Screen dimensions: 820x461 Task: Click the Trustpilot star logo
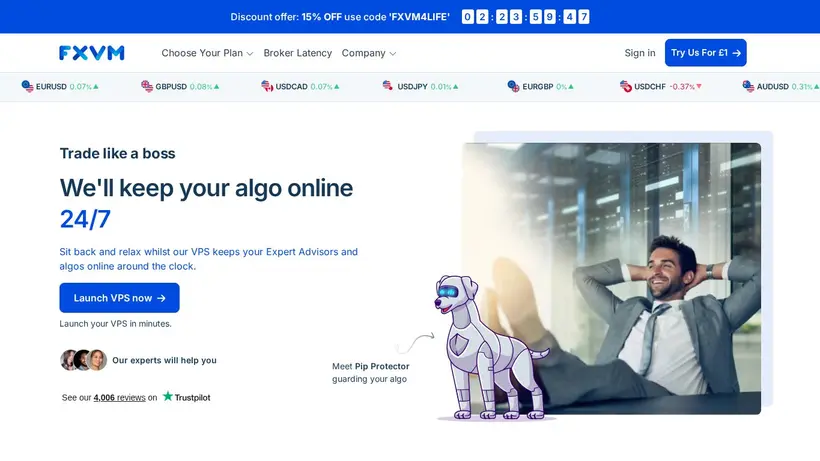[167, 396]
